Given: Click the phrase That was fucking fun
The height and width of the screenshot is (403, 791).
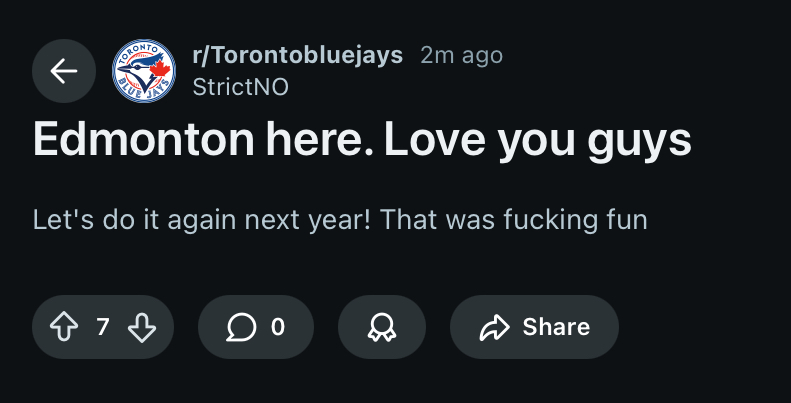Looking at the screenshot, I should point(514,221).
